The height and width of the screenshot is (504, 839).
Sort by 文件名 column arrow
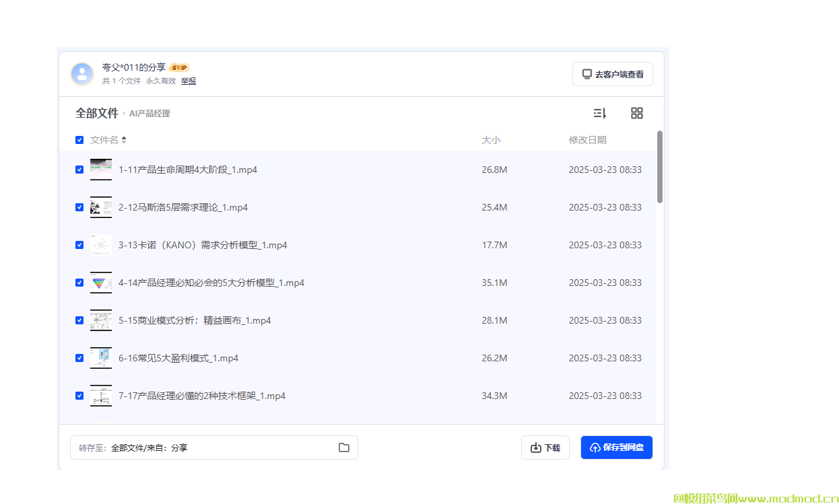coord(124,140)
